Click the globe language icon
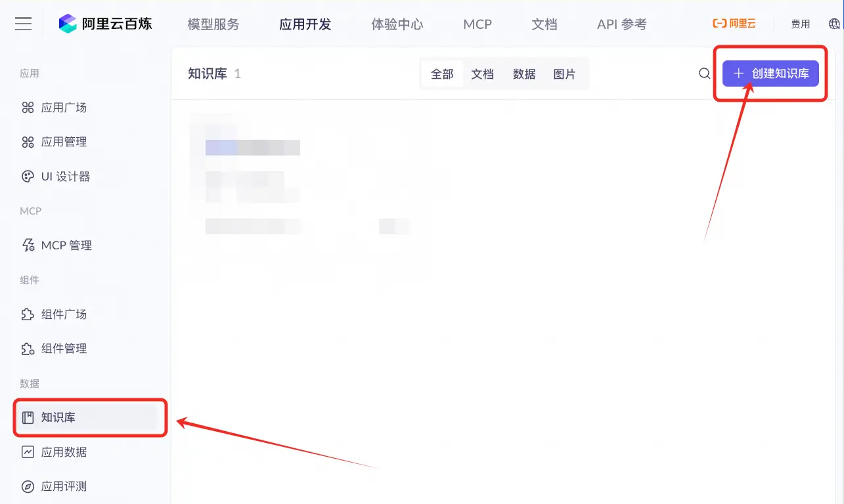This screenshot has width=844, height=504. 835,24
